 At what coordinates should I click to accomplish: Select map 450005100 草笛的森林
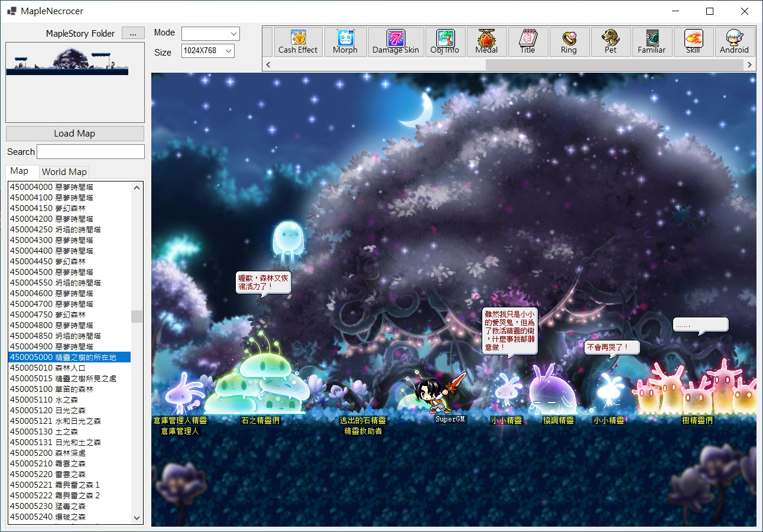69,389
